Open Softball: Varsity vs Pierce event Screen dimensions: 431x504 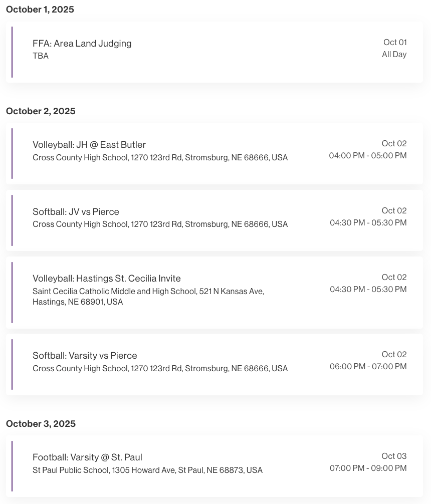tap(85, 356)
